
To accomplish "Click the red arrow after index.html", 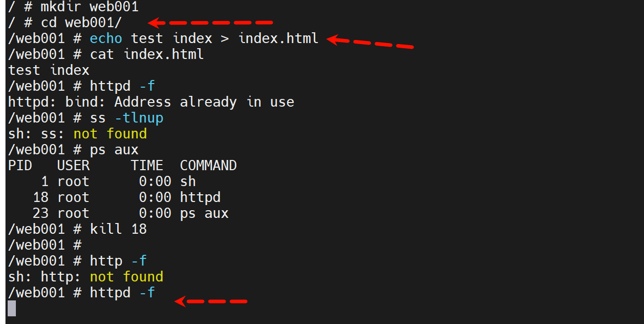I will pos(370,42).
